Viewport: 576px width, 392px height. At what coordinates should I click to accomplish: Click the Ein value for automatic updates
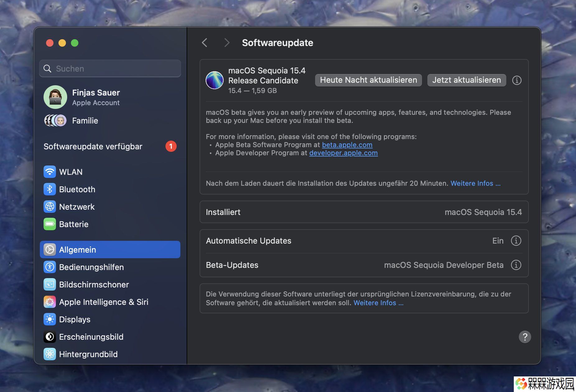pyautogui.click(x=498, y=240)
